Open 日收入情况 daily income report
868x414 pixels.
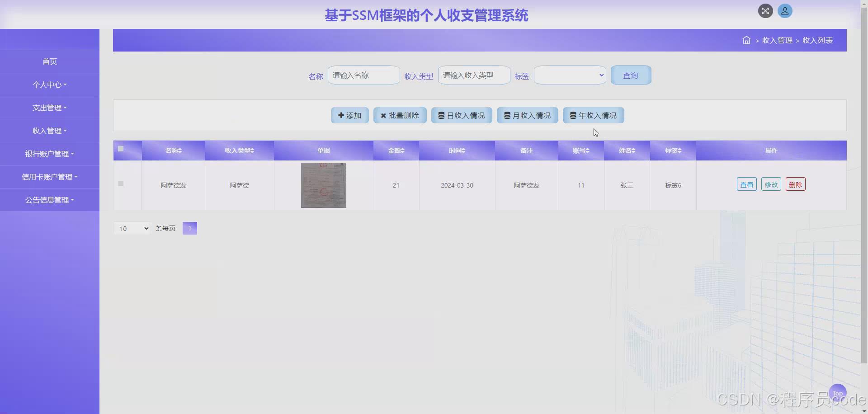(462, 115)
